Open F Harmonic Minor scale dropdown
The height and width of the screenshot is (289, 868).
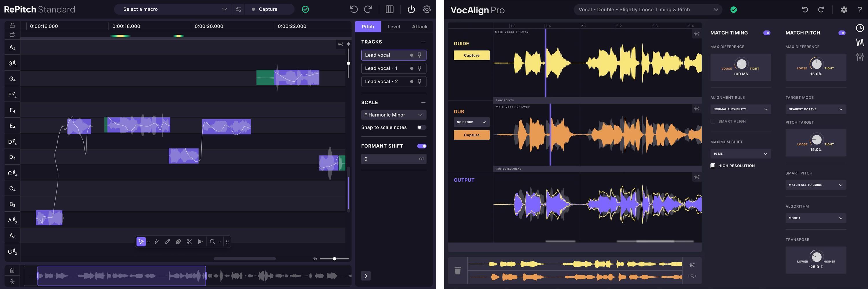[393, 115]
